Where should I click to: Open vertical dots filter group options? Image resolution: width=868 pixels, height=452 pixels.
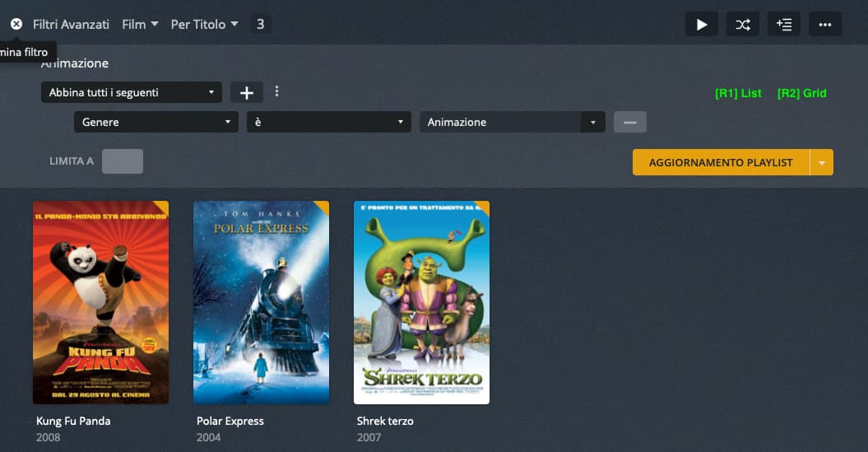click(276, 91)
